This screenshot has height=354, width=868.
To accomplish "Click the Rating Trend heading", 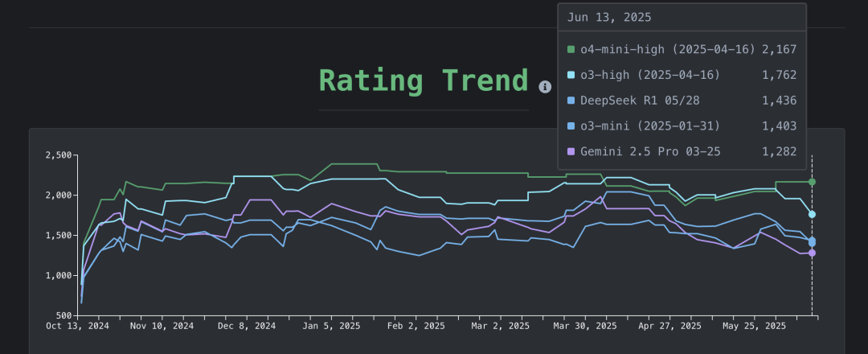I will point(424,80).
